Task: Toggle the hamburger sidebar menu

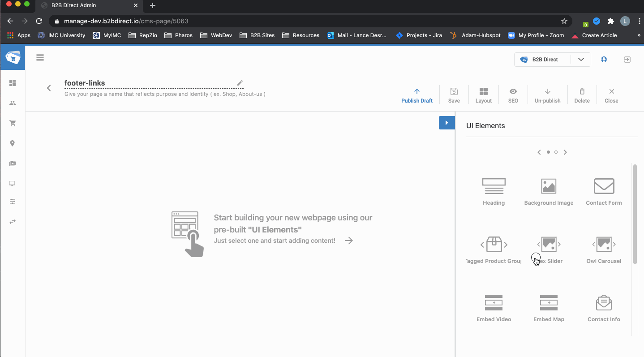Action: pos(40,57)
